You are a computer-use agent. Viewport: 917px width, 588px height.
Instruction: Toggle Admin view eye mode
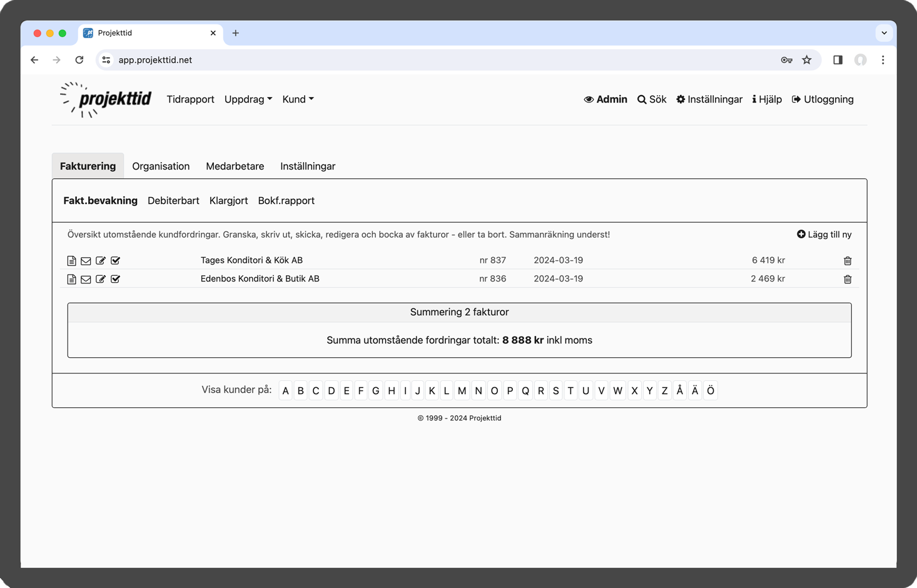pos(605,99)
